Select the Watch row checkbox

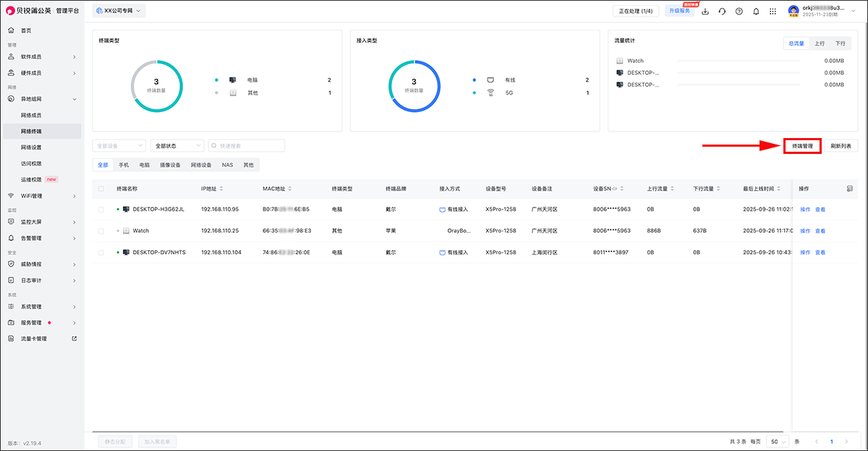[101, 231]
